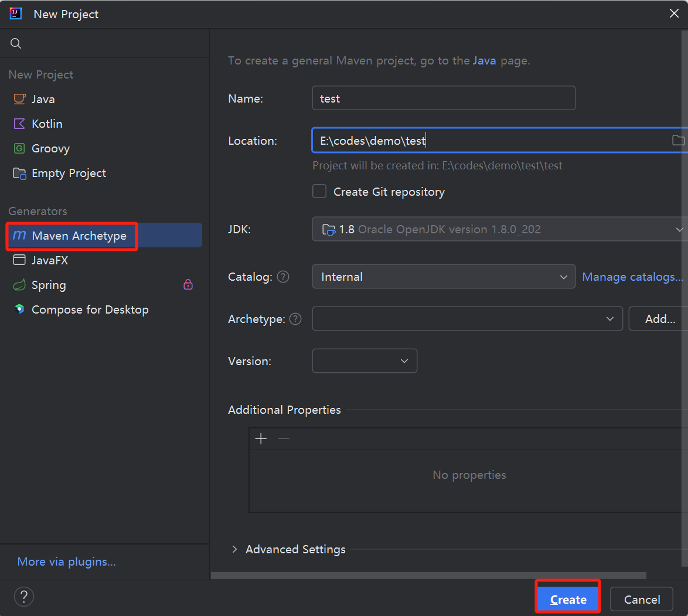
Task: Open the Version dropdown
Action: (x=365, y=361)
